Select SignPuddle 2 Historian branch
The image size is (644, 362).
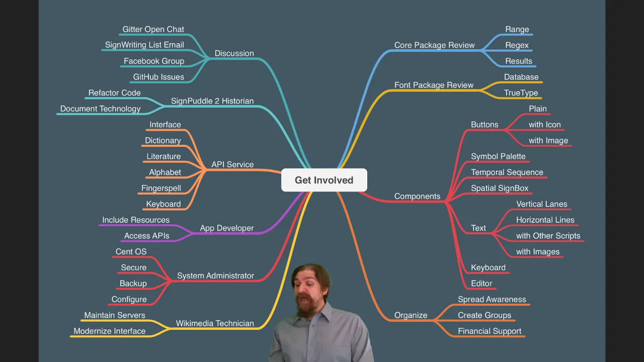(212, 101)
